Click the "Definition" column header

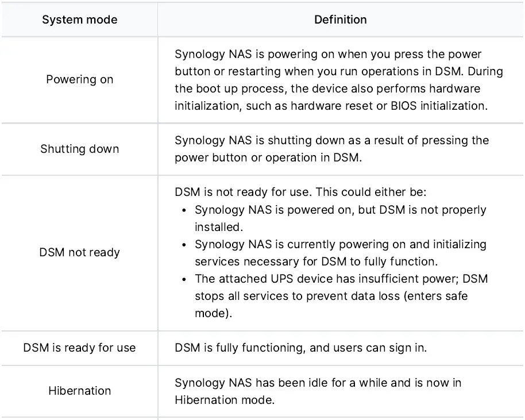[340, 20]
